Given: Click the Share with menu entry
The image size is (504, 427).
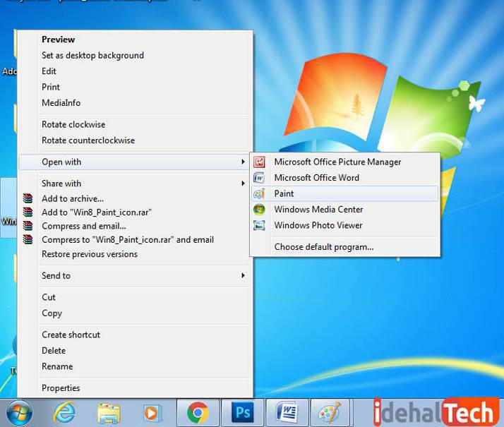Looking at the screenshot, I should [x=135, y=183].
